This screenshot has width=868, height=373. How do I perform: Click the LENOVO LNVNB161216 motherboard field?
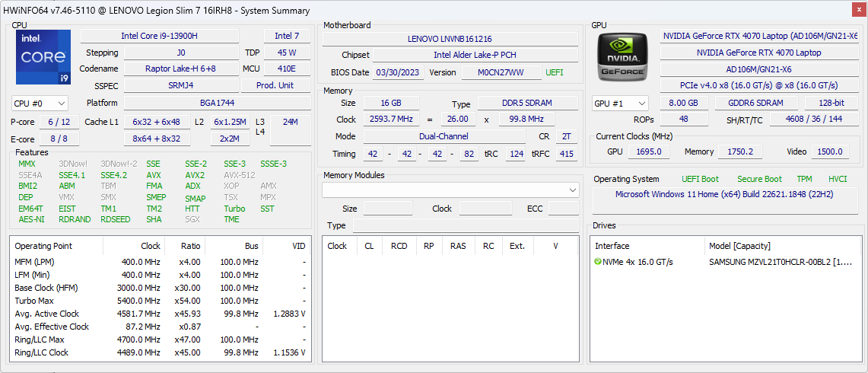tap(450, 39)
